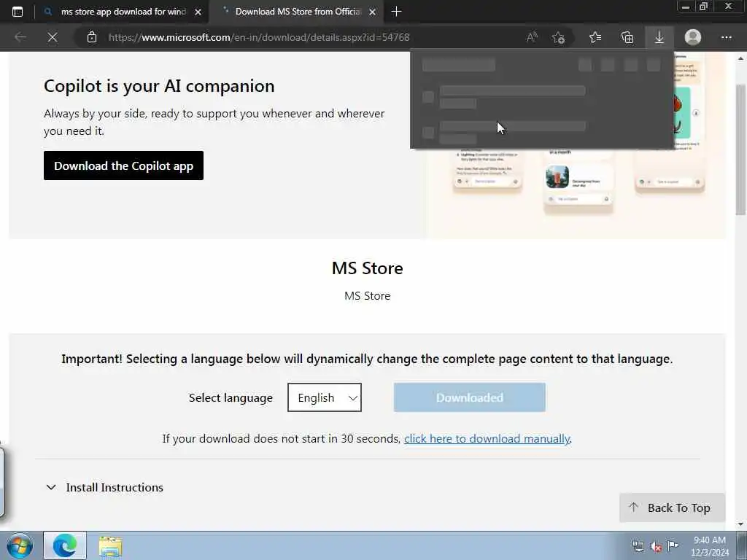
Task: Toggle the Downloads toolbar icon
Action: click(659, 37)
